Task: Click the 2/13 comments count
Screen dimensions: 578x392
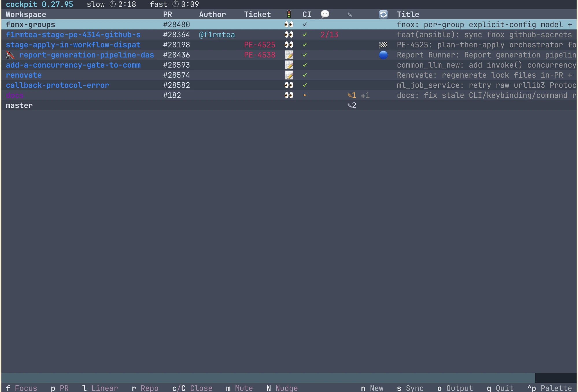Action: (x=329, y=34)
